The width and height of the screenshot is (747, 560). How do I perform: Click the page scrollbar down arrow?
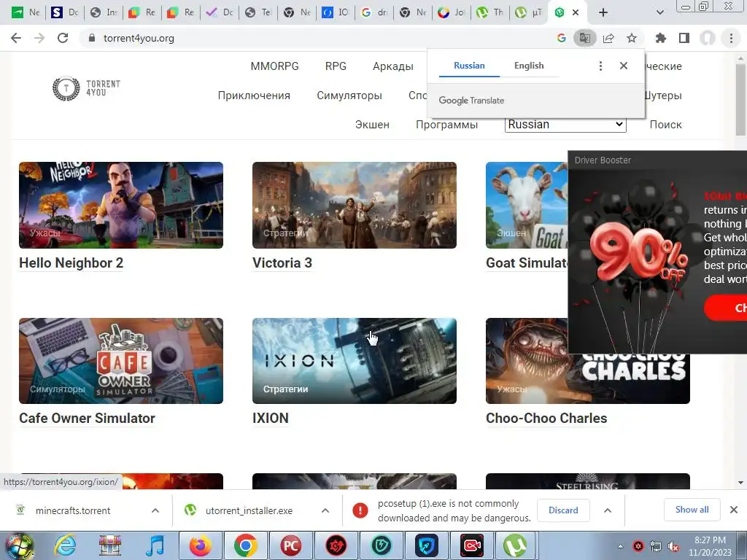pos(741,483)
